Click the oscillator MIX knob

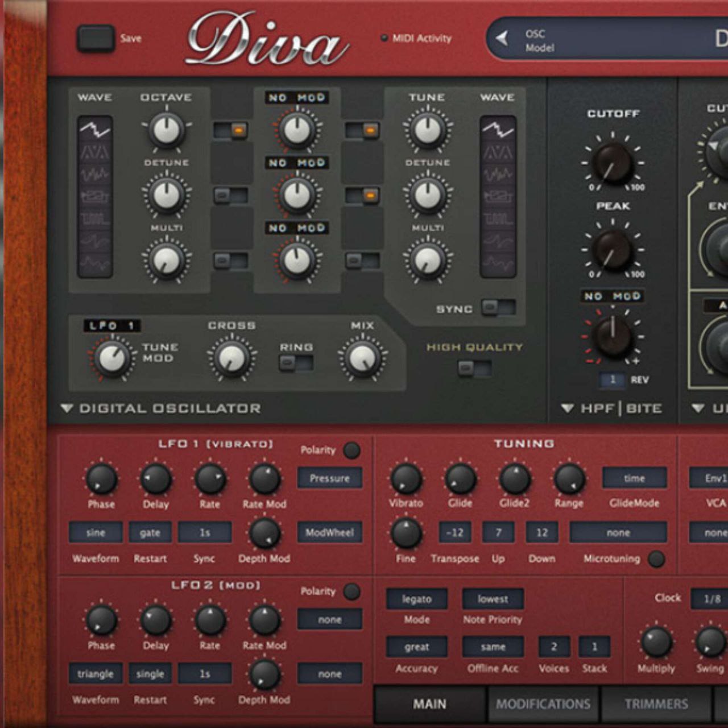click(x=362, y=358)
